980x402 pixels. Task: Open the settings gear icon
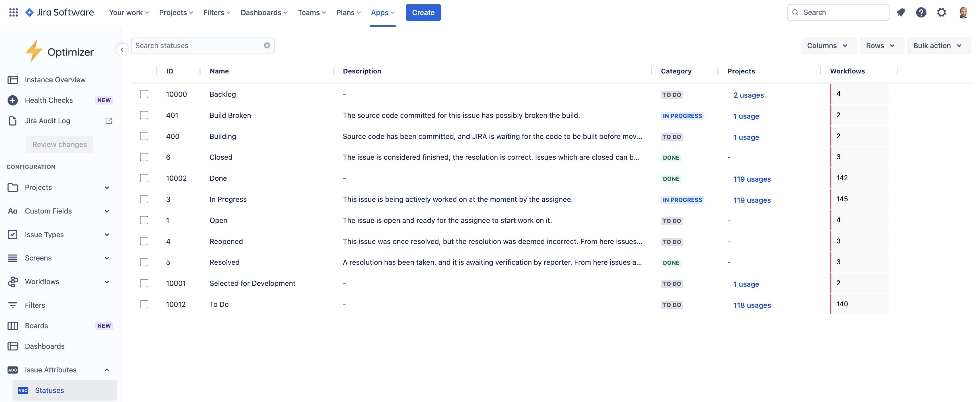pos(942,13)
